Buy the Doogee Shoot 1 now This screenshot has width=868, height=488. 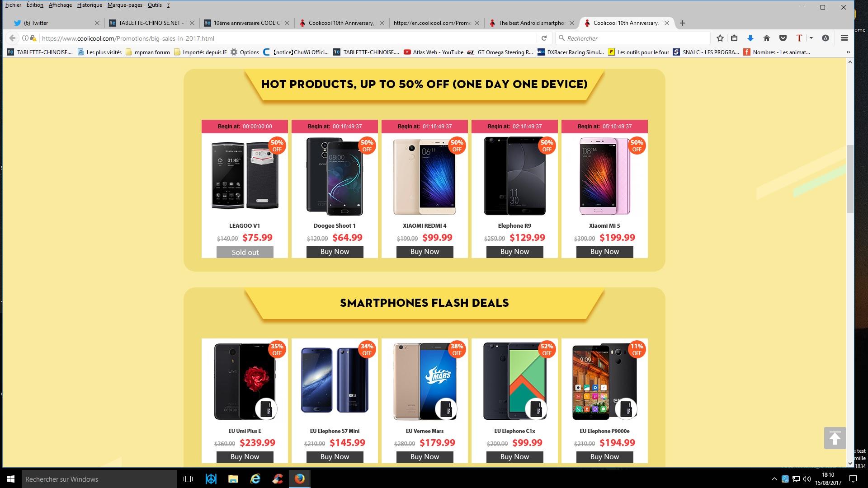(335, 252)
